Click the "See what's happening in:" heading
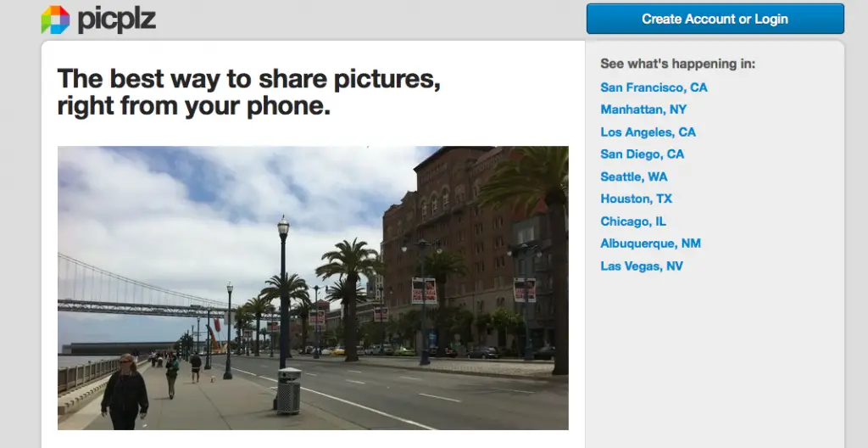Screen dimensions: 868x448 coord(677,64)
